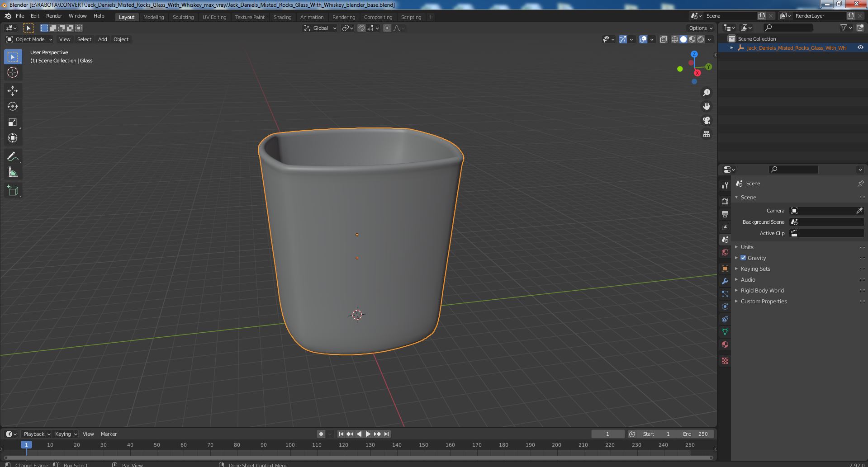Click the End frame 250 field
Screen dimensions: 868x467
[695, 434]
